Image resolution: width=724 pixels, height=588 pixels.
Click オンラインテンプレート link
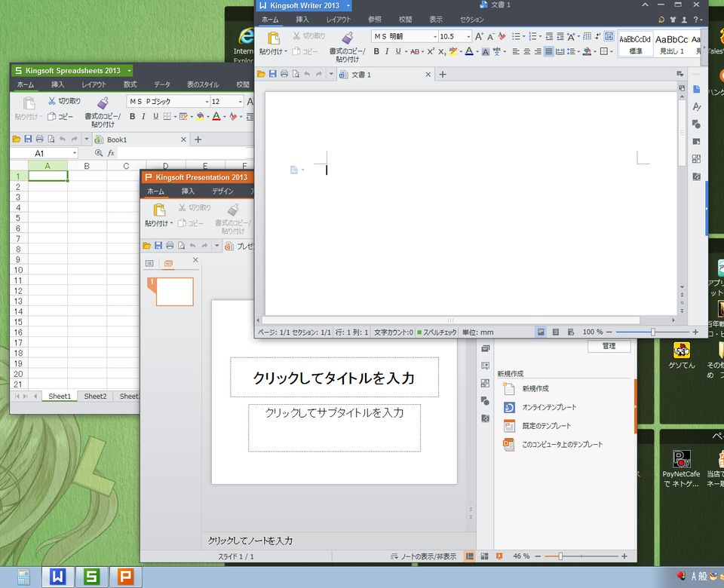[549, 407]
